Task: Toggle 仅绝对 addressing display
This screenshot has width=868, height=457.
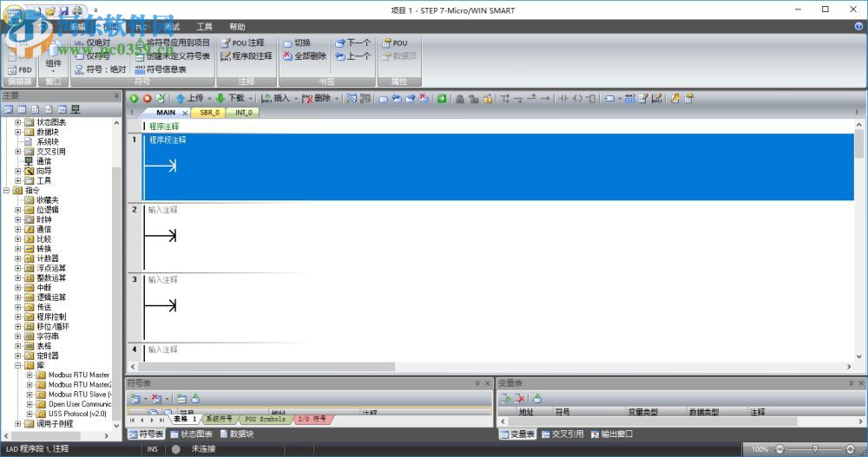Action: pyautogui.click(x=92, y=42)
